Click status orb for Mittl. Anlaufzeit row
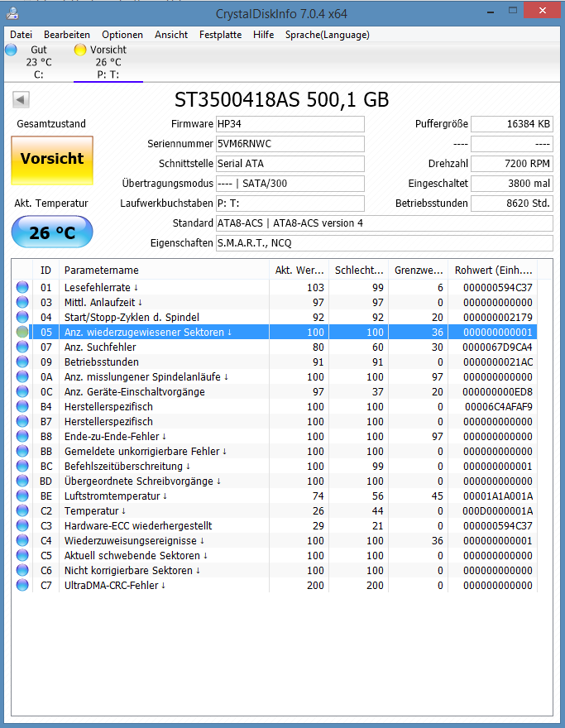565x728 pixels. [22, 302]
